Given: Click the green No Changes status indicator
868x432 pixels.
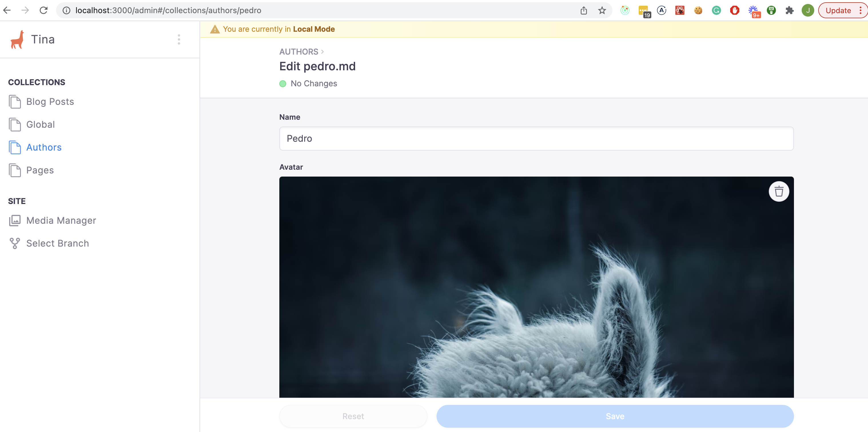Looking at the screenshot, I should pyautogui.click(x=283, y=83).
